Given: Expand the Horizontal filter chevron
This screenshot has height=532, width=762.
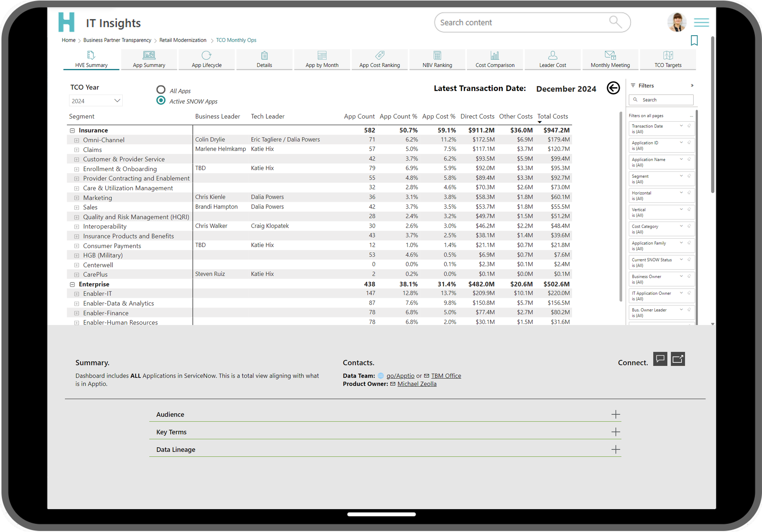Looking at the screenshot, I should 681,192.
